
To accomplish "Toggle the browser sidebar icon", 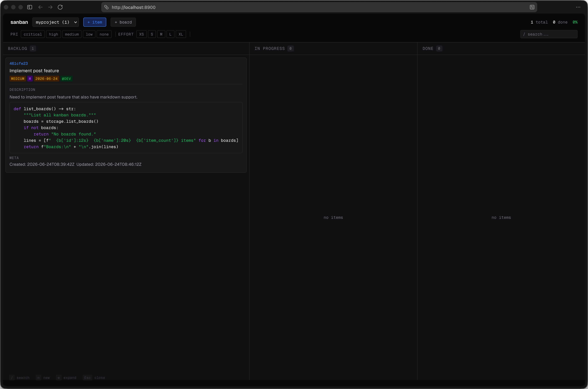I will (x=30, y=7).
